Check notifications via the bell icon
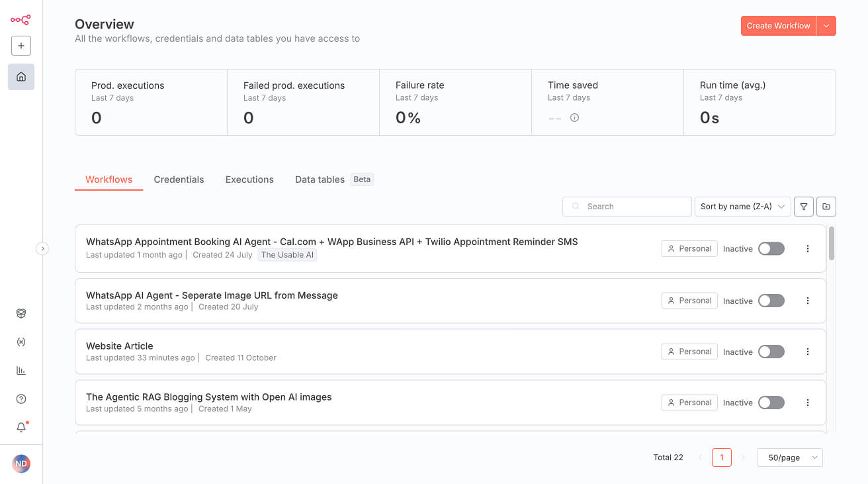The image size is (868, 484). (x=21, y=427)
